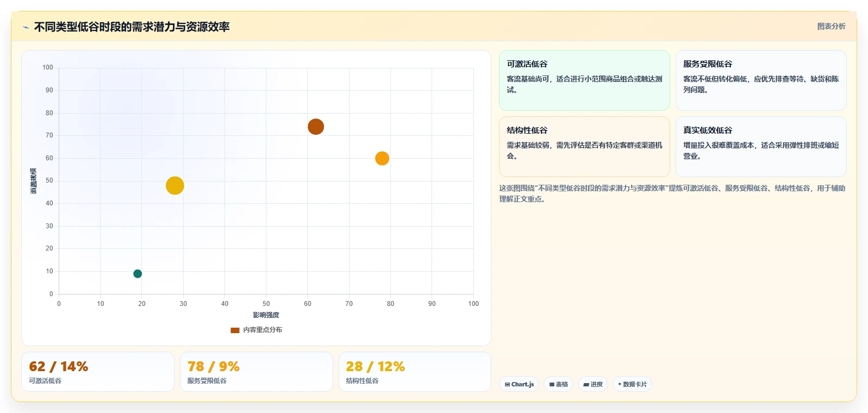Click 结构性低谷 label under 28 / 12%
The width and height of the screenshot is (868, 413).
pyautogui.click(x=363, y=381)
